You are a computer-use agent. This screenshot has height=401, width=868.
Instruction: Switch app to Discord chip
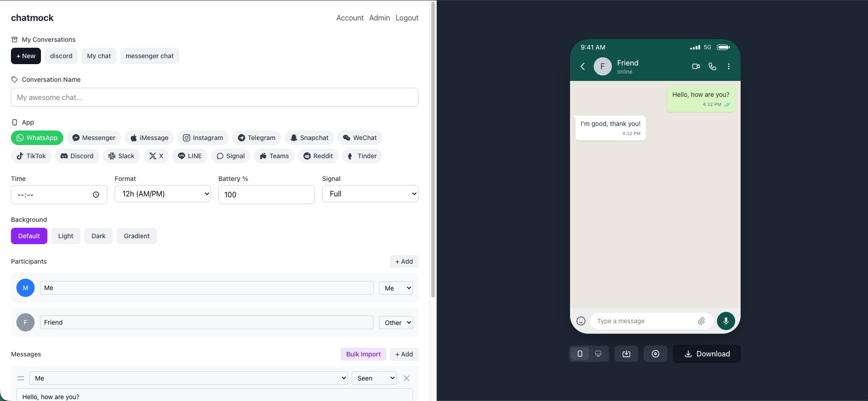pos(77,156)
